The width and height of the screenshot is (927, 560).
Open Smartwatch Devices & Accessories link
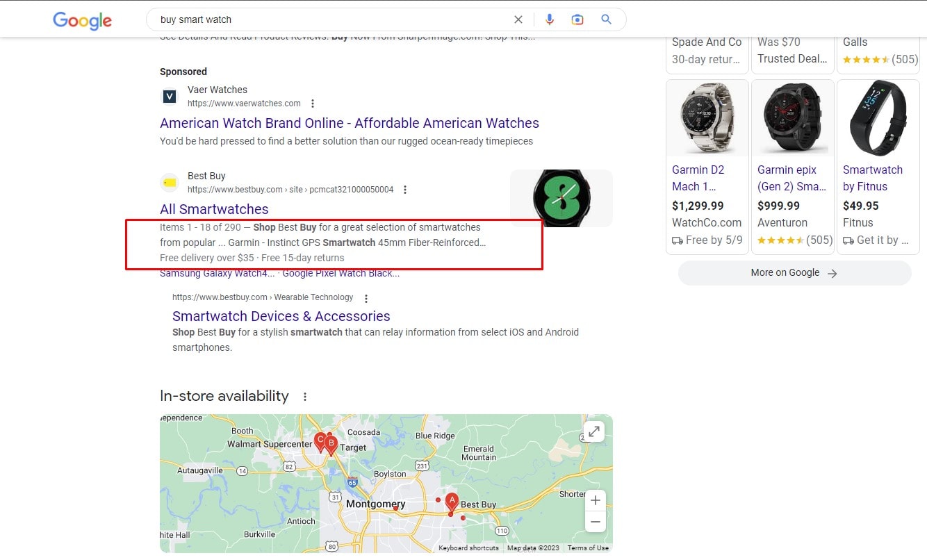point(281,316)
